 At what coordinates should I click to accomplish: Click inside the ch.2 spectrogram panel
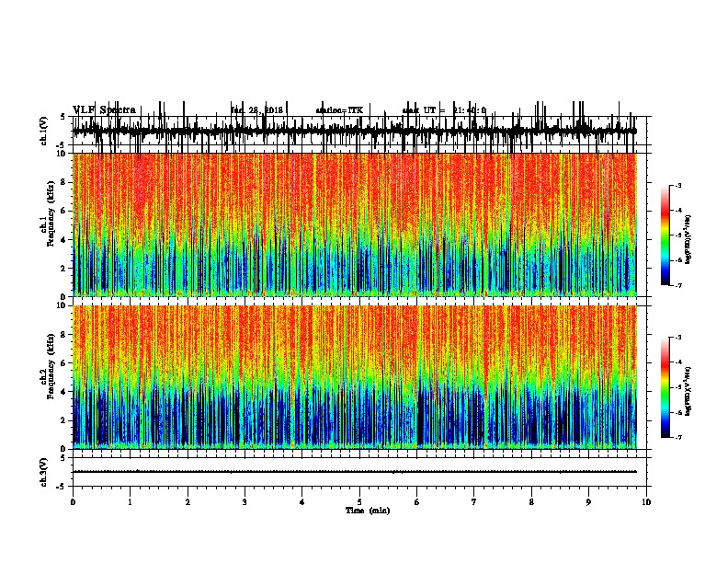tap(354, 377)
